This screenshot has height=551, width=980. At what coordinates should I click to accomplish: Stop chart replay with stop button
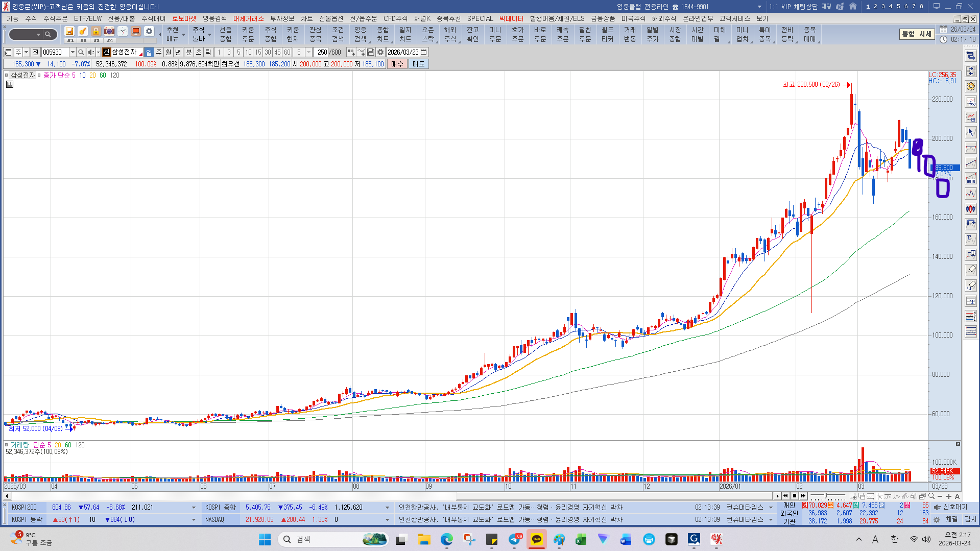point(795,496)
